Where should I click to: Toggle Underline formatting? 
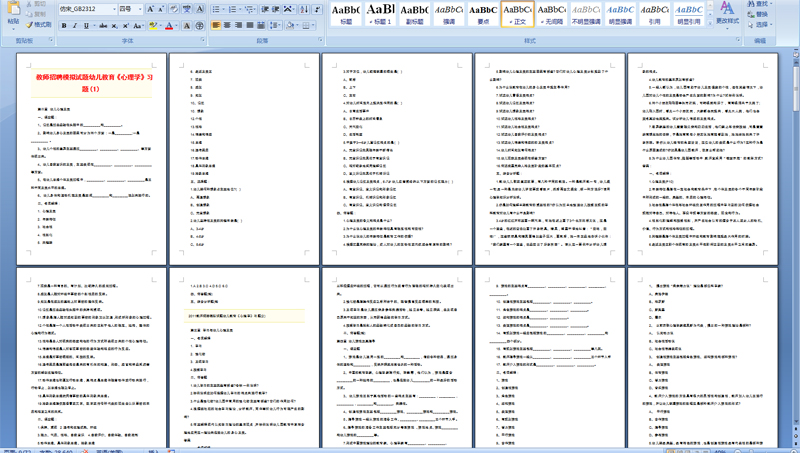tap(86, 26)
